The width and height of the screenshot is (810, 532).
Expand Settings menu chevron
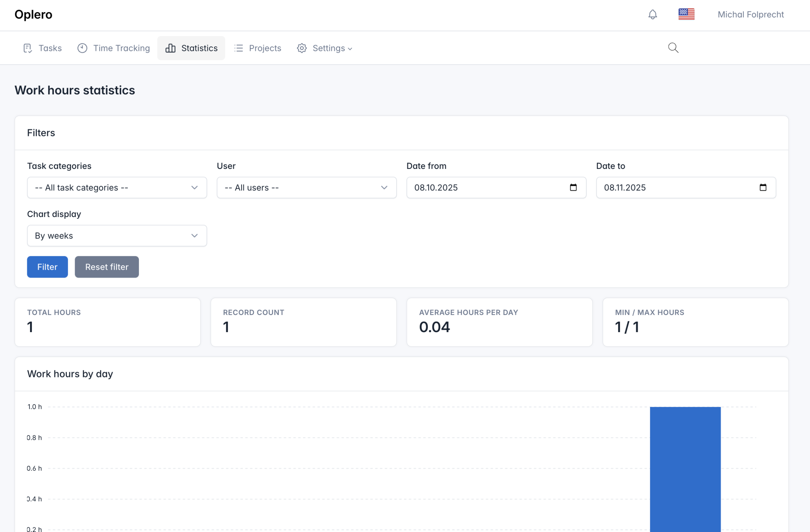click(350, 49)
